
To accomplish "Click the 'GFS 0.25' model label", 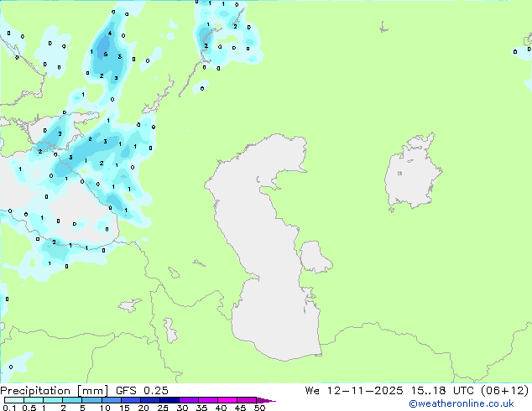I will (142, 391).
